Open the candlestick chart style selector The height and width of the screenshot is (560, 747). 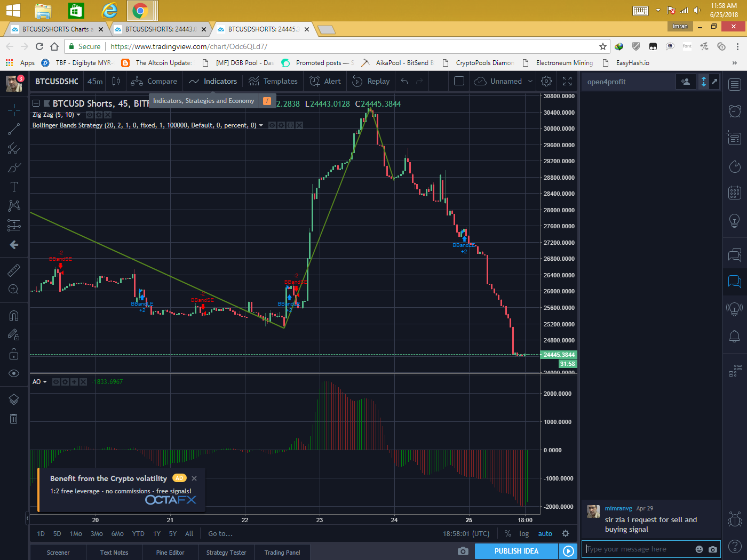[116, 81]
